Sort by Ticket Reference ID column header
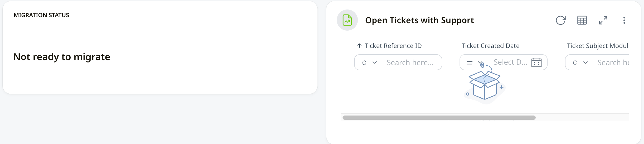Screen dimensions: 644x144 [393, 46]
